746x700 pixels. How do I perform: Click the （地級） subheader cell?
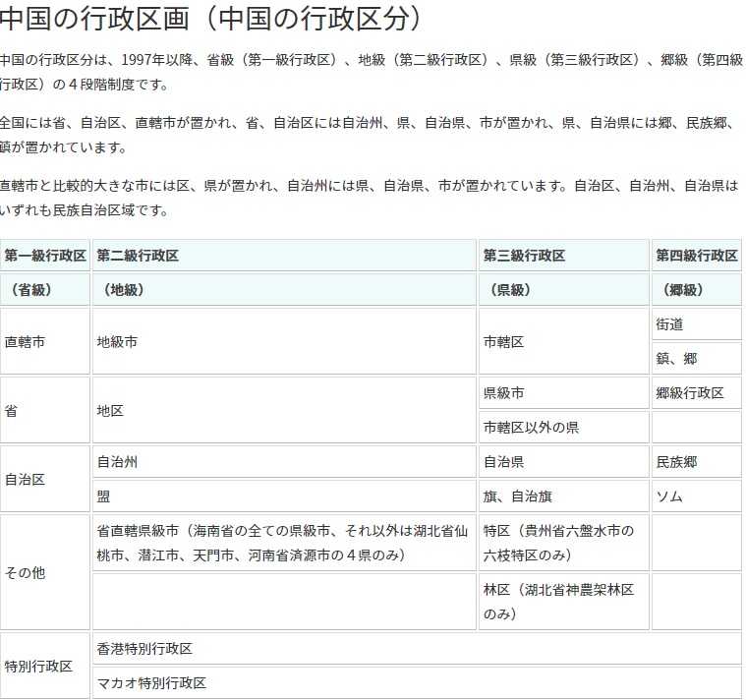pyautogui.click(x=284, y=290)
